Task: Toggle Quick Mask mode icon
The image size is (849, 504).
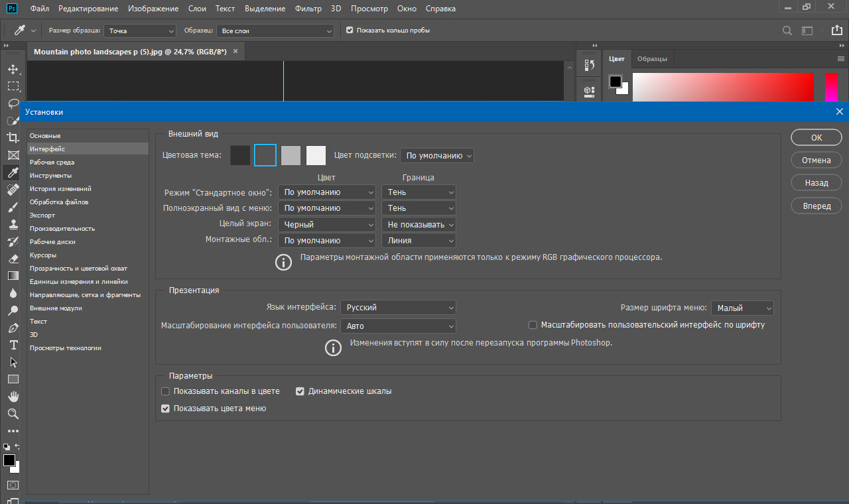Action: click(13, 485)
